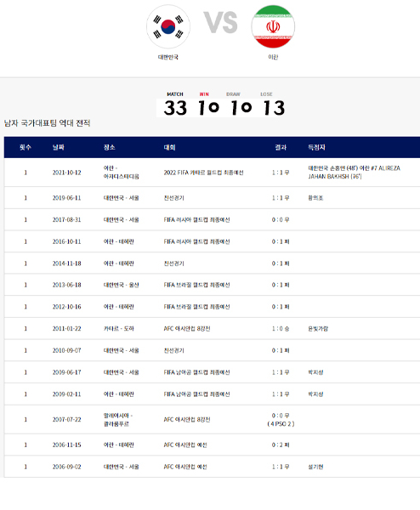Click the 말레이시아 - 쿠알라룸푸르 venue cell

(x=118, y=420)
